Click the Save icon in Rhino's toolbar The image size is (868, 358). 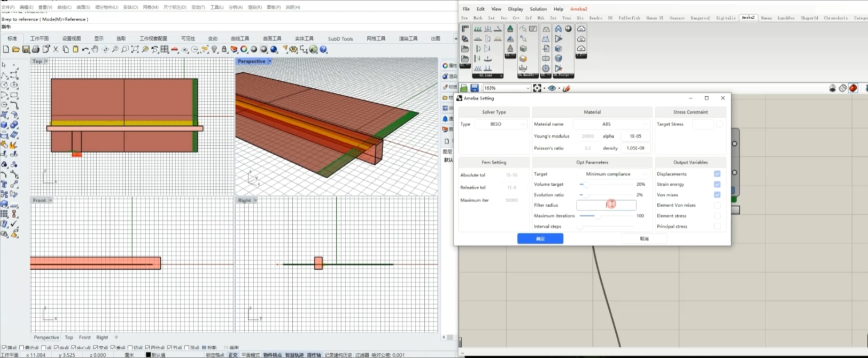coord(26,49)
